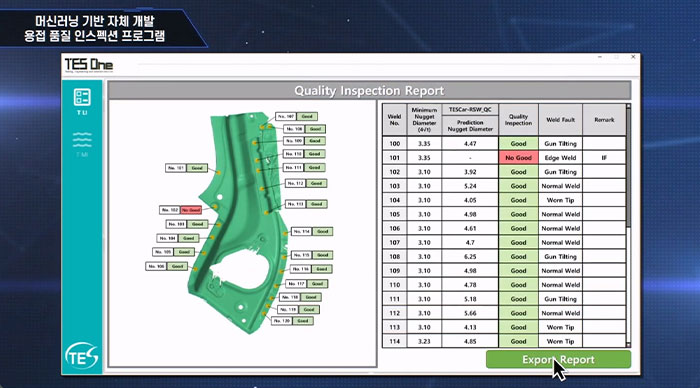This screenshot has width=700, height=388.
Task: Click the Remark column header
Action: (x=604, y=120)
